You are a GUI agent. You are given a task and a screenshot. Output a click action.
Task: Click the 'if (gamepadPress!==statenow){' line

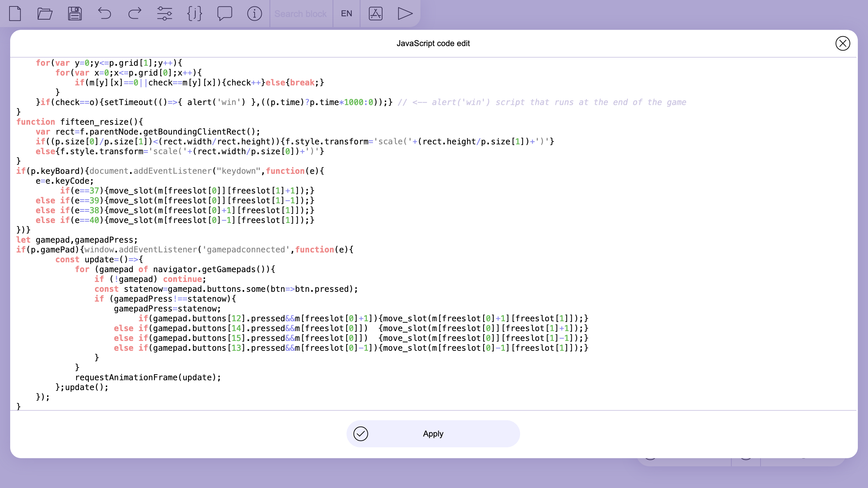(x=165, y=299)
